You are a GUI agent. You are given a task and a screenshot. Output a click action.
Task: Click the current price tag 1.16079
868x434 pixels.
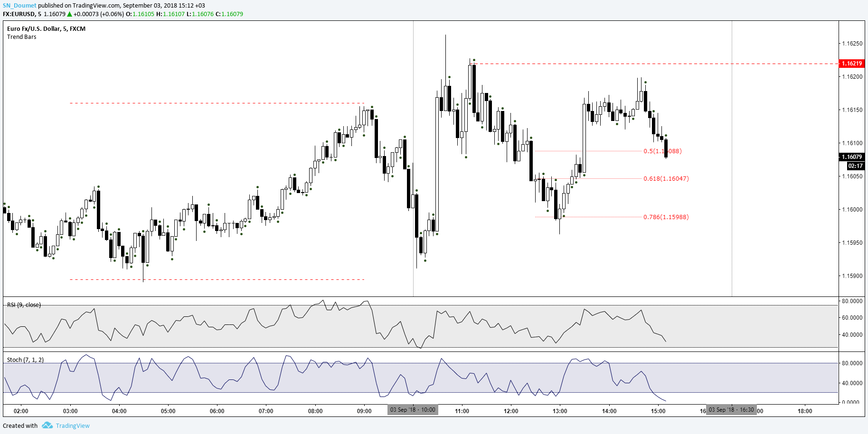(x=852, y=157)
